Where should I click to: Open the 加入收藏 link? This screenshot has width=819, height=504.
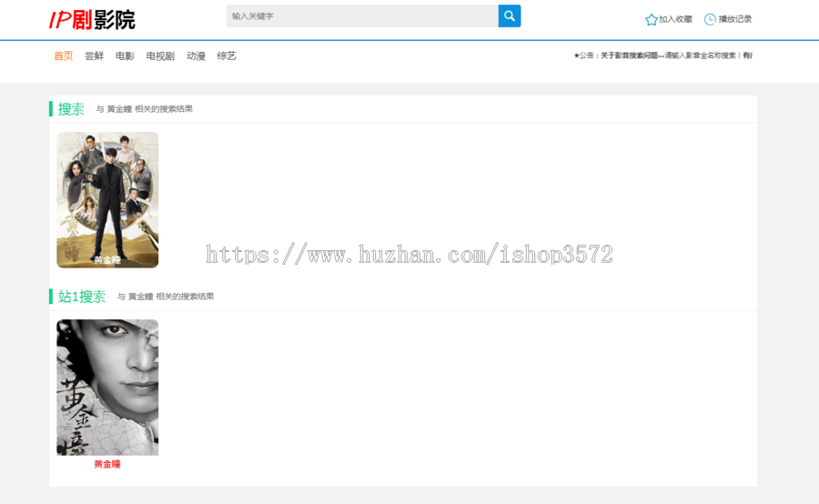click(675, 19)
